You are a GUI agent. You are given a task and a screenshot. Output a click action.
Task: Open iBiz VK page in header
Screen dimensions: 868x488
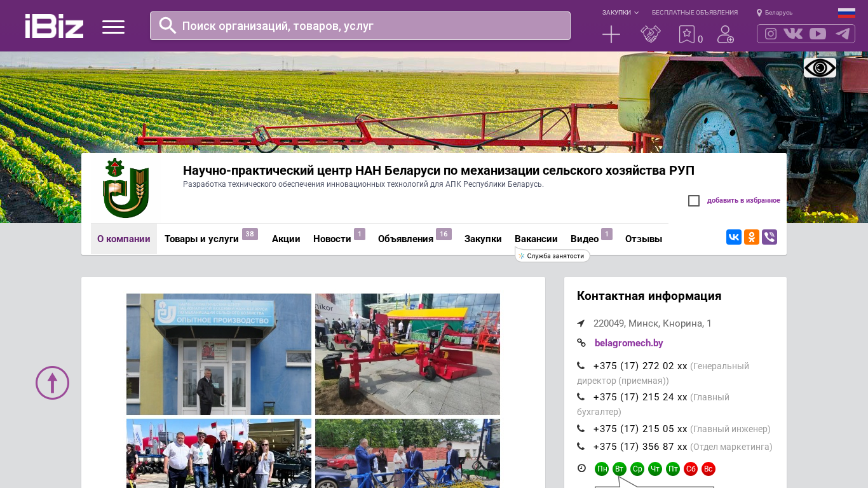[x=793, y=34]
